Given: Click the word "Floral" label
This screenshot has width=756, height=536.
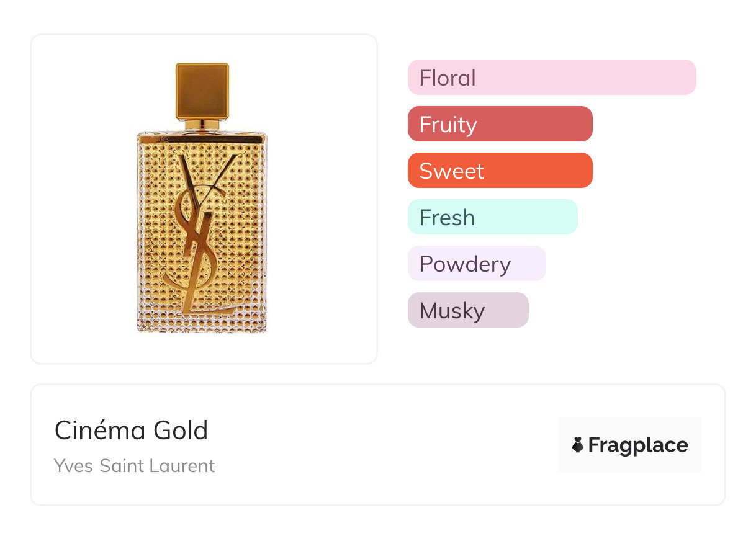Looking at the screenshot, I should click(x=448, y=78).
